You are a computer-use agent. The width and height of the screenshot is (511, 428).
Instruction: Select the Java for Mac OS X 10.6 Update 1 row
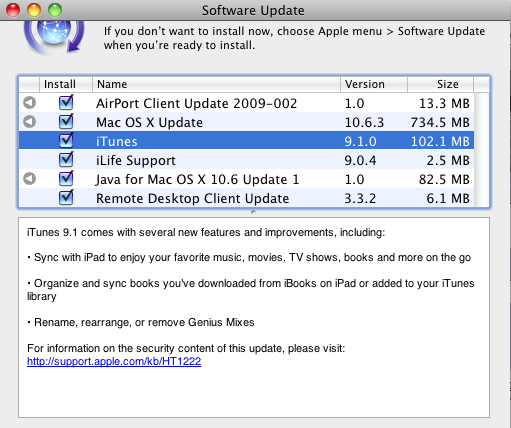tap(246, 179)
